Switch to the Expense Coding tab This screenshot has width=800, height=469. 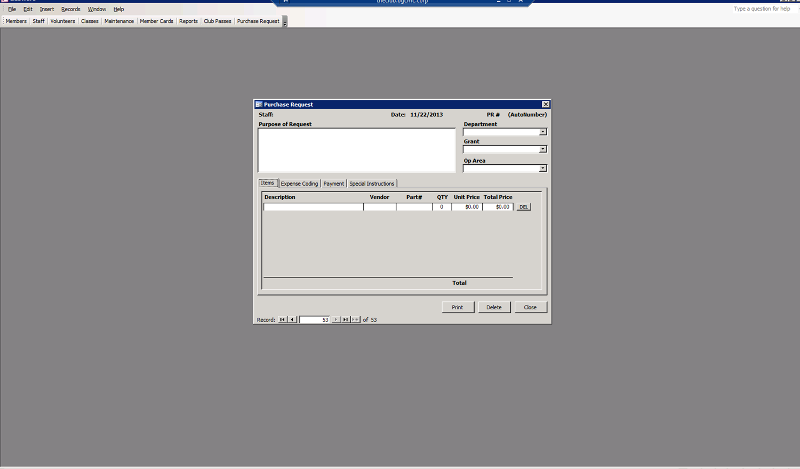pyautogui.click(x=299, y=183)
